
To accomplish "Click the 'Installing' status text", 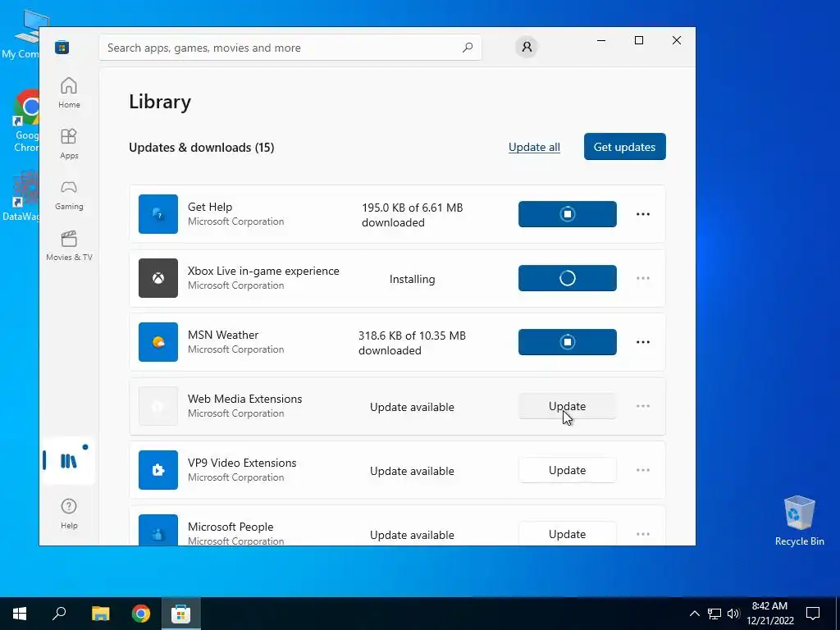I will pyautogui.click(x=412, y=279).
